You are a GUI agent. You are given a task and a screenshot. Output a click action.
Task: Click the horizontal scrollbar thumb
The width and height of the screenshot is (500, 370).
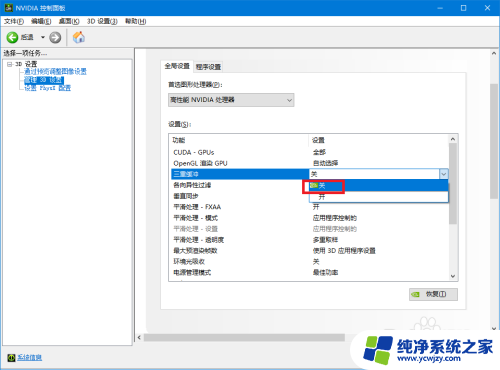(244, 338)
